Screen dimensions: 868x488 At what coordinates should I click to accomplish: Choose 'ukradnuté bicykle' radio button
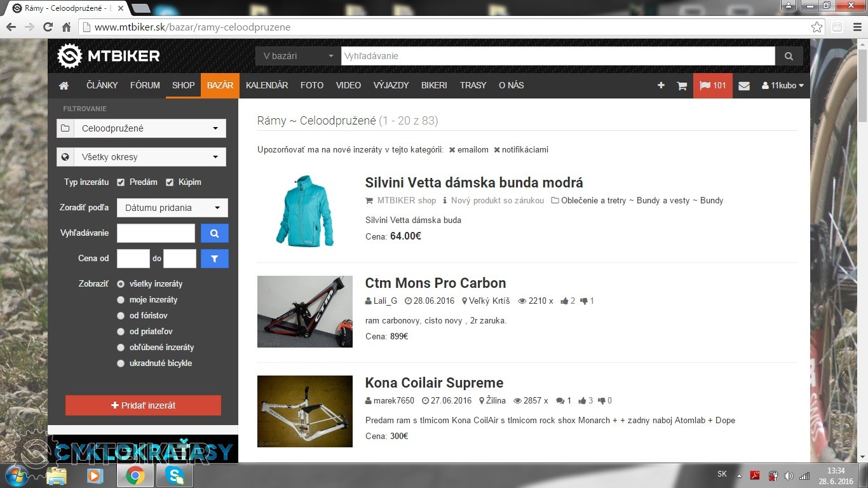point(121,363)
